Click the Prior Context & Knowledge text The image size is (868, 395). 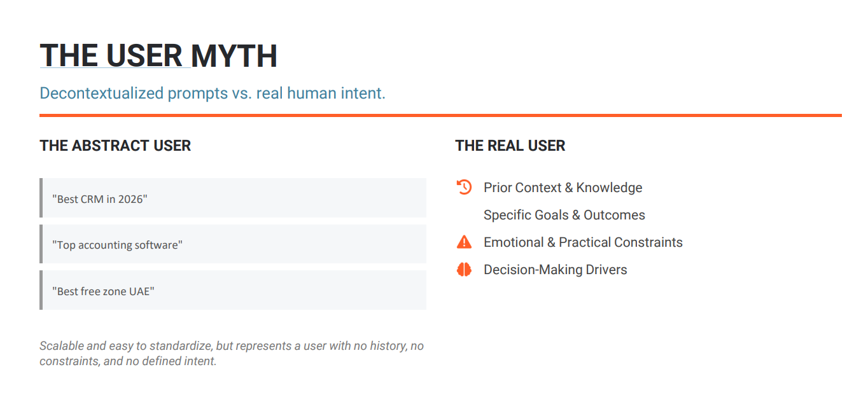(563, 188)
